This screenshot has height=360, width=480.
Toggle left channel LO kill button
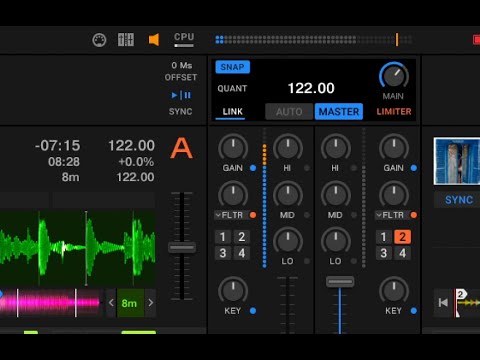point(307,261)
